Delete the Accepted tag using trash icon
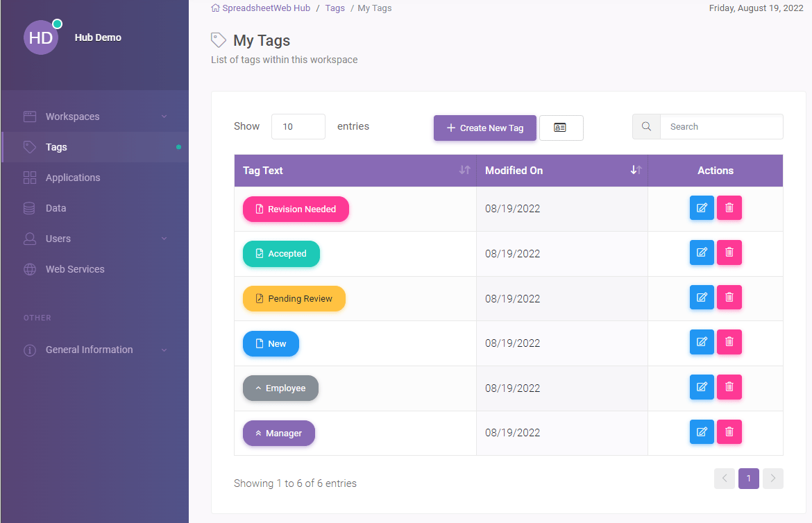 [729, 252]
